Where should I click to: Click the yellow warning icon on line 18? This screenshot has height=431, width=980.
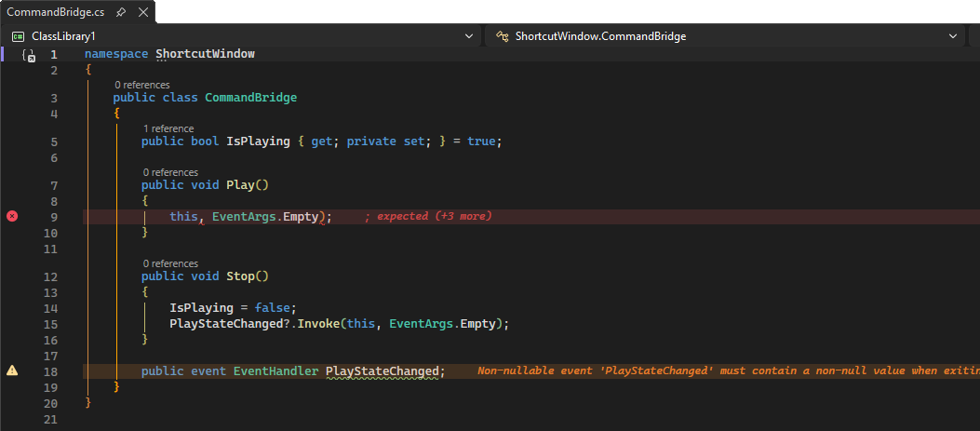coord(12,370)
